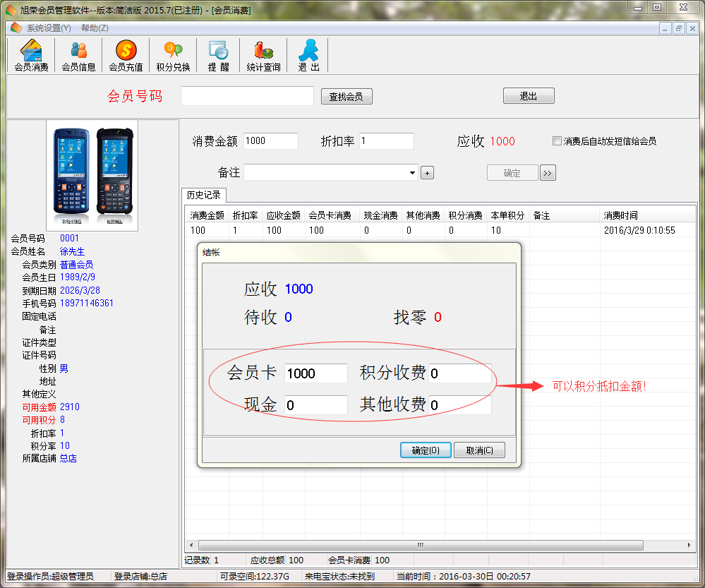Image resolution: width=705 pixels, height=588 pixels.
Task: Open the 积分兑换 points exchange icon
Action: (x=173, y=55)
